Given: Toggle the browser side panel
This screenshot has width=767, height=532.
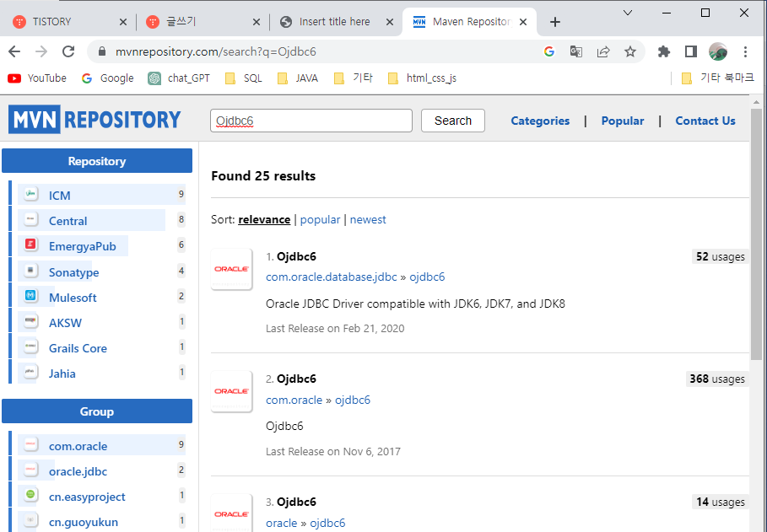Looking at the screenshot, I should click(691, 51).
